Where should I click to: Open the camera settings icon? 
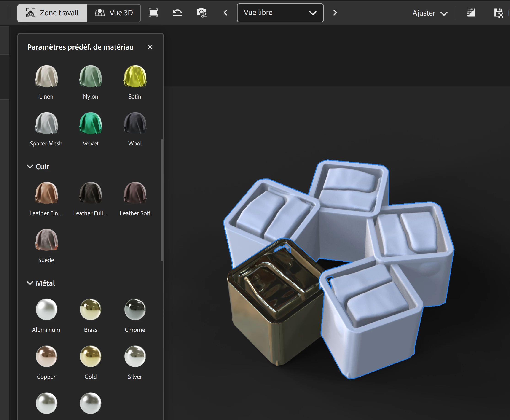(201, 13)
